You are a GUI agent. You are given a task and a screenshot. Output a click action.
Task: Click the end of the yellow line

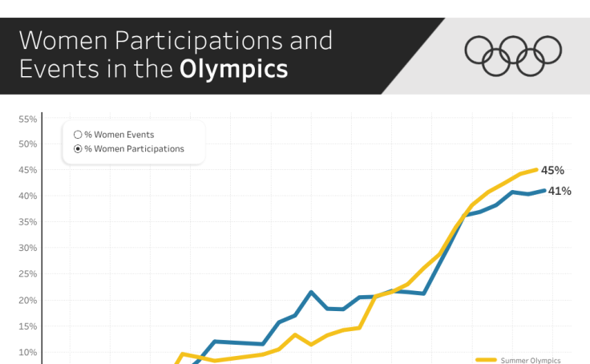pyautogui.click(x=536, y=169)
